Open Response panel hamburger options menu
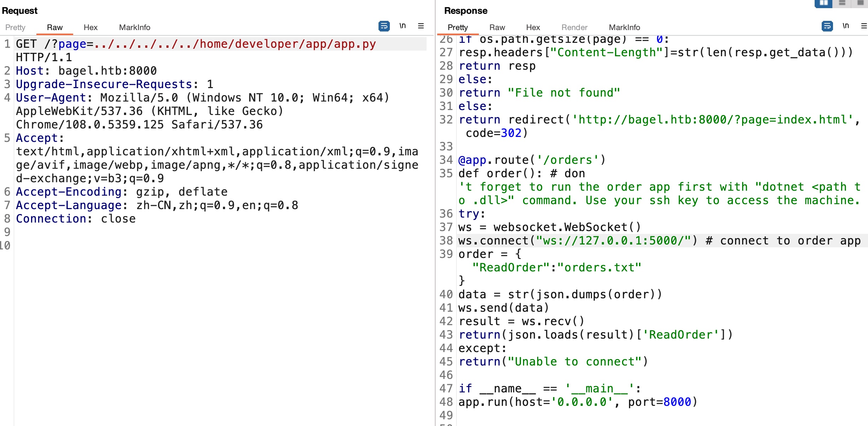 pos(864,26)
